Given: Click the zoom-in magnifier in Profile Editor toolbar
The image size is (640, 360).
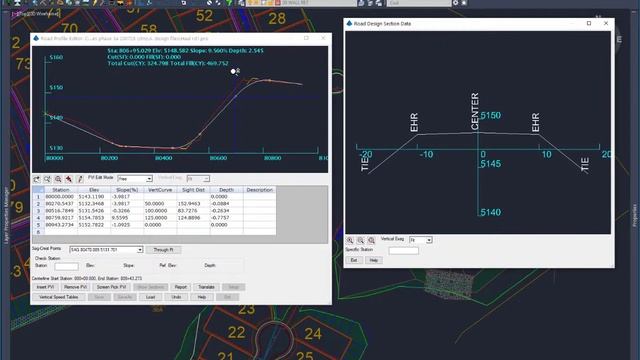Looking at the screenshot, I should click(x=58, y=179).
